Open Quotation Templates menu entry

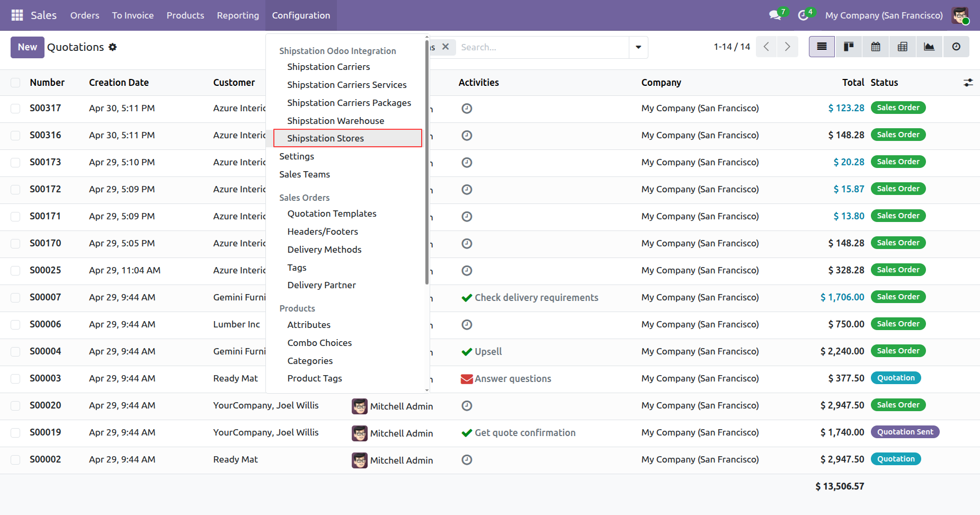tap(332, 214)
